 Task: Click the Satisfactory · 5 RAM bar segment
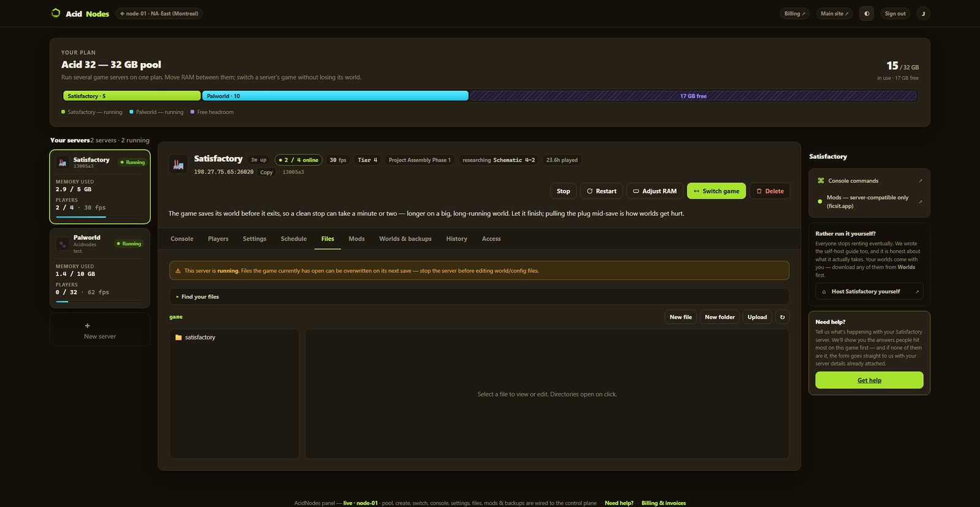[x=132, y=96]
